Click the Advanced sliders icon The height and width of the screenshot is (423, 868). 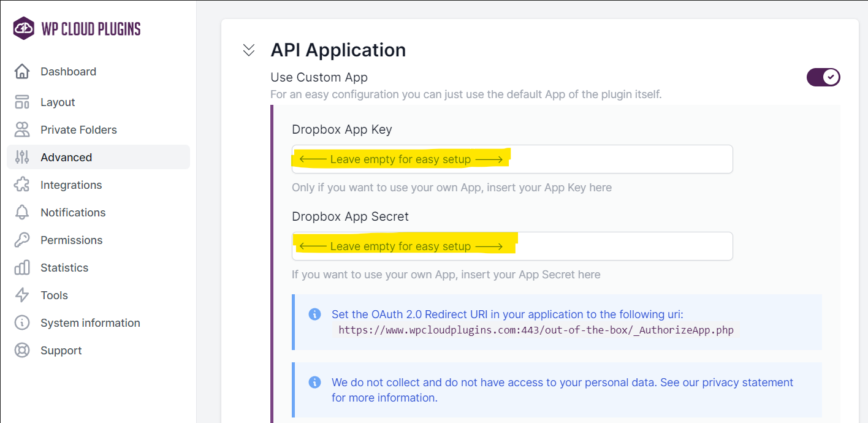pos(22,157)
